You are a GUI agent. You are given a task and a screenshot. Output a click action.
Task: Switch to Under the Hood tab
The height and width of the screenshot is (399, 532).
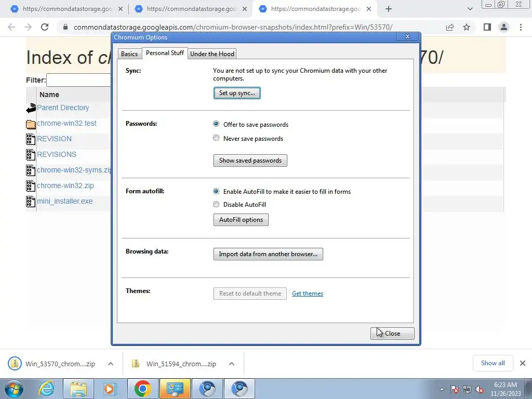click(x=212, y=54)
